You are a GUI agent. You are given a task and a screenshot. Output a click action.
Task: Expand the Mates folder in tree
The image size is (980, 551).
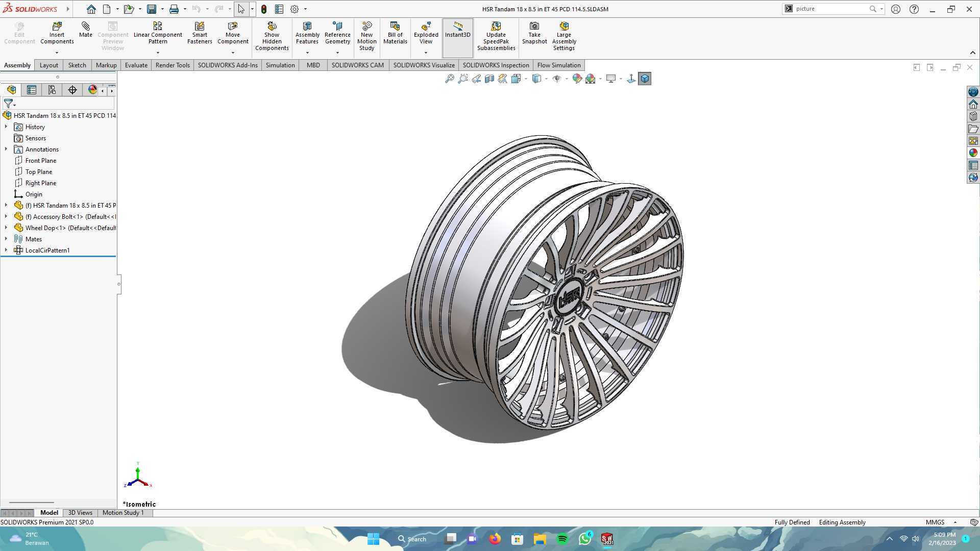tap(6, 239)
